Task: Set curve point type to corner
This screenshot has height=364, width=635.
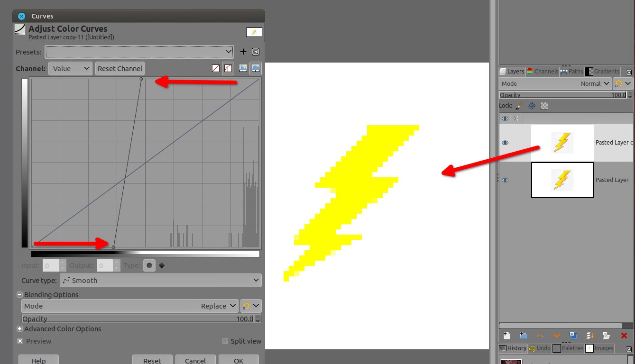Action: tap(162, 266)
